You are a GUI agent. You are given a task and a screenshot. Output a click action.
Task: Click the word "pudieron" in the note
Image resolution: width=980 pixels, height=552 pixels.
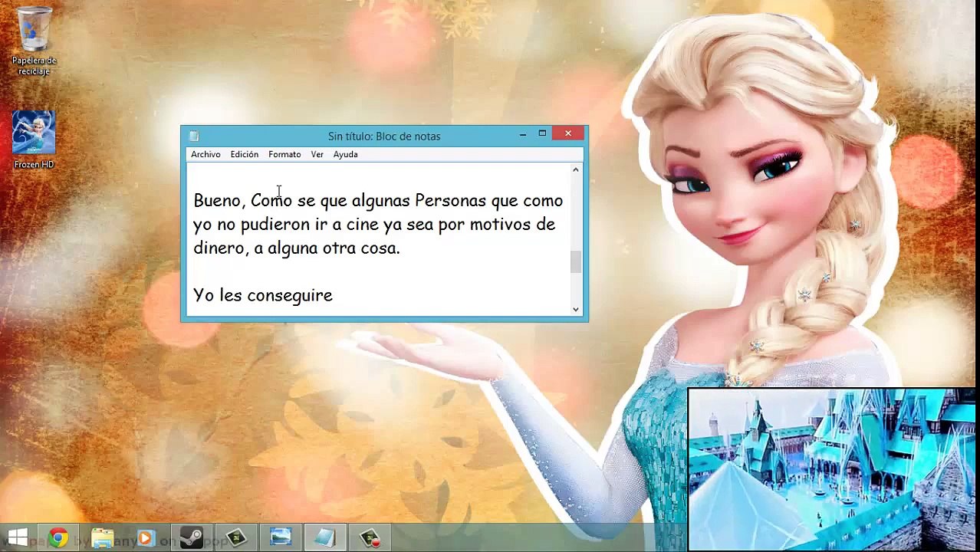click(275, 225)
